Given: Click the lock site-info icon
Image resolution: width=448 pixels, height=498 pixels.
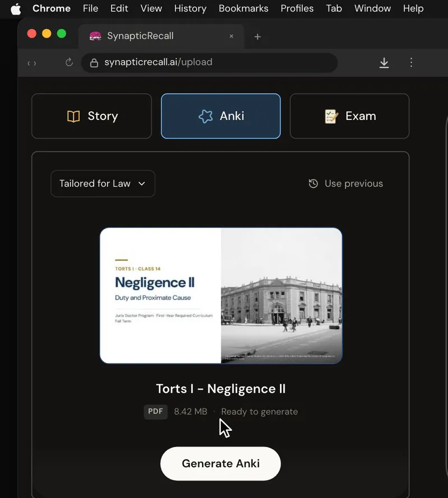Looking at the screenshot, I should tap(94, 63).
